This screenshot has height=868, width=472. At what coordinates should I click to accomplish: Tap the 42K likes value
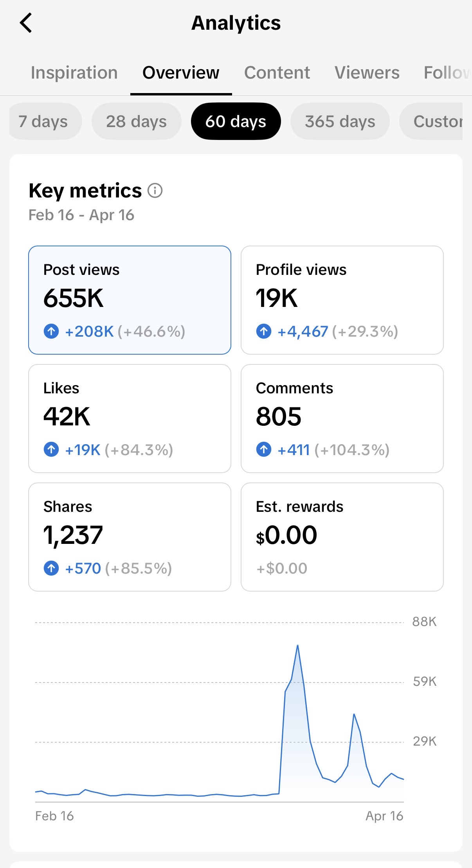(67, 416)
